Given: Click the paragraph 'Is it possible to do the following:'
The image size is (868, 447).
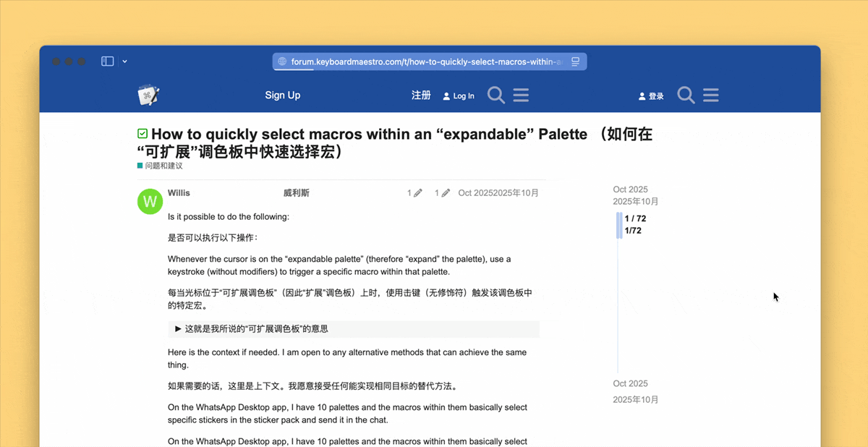Looking at the screenshot, I should [229, 217].
